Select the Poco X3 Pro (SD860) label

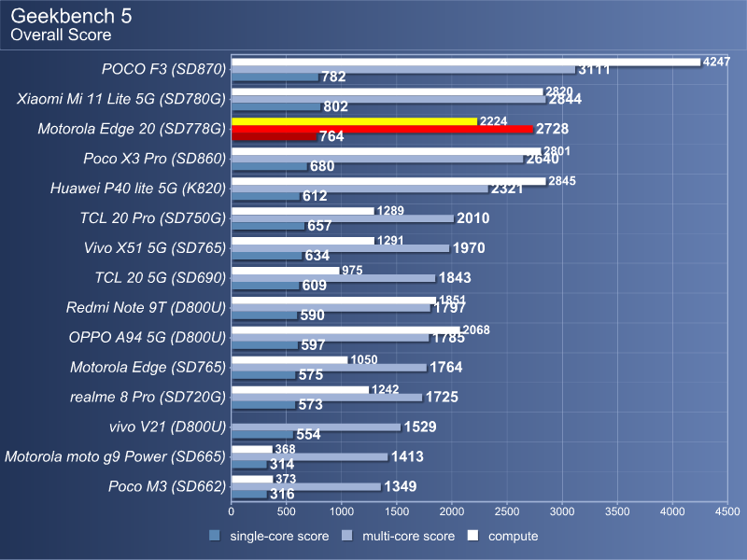pos(155,159)
